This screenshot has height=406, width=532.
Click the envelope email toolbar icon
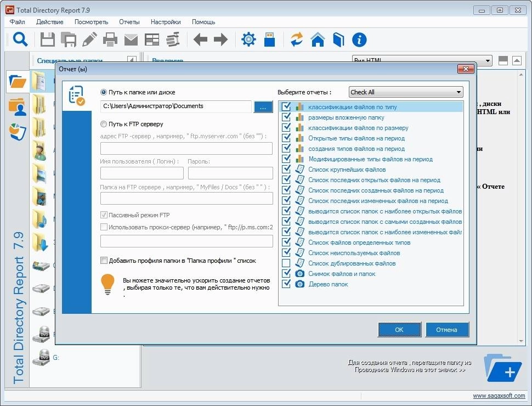click(x=131, y=40)
